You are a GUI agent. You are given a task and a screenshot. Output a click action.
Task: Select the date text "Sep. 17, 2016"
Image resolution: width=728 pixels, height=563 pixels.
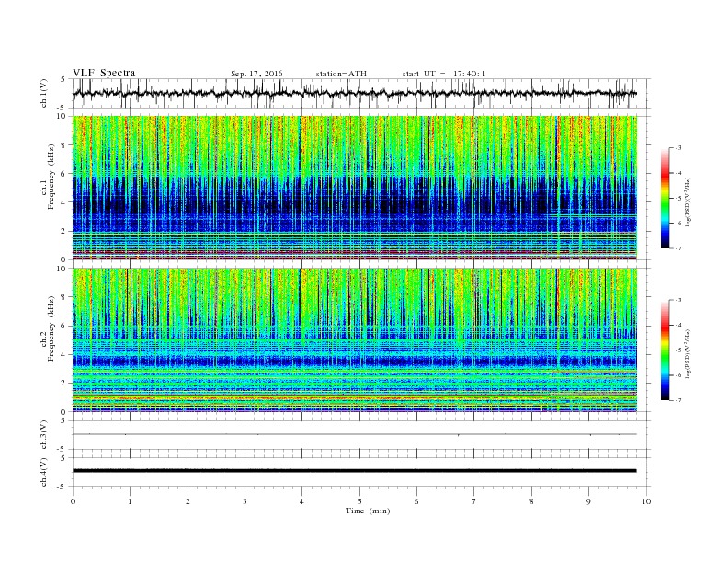(x=256, y=74)
